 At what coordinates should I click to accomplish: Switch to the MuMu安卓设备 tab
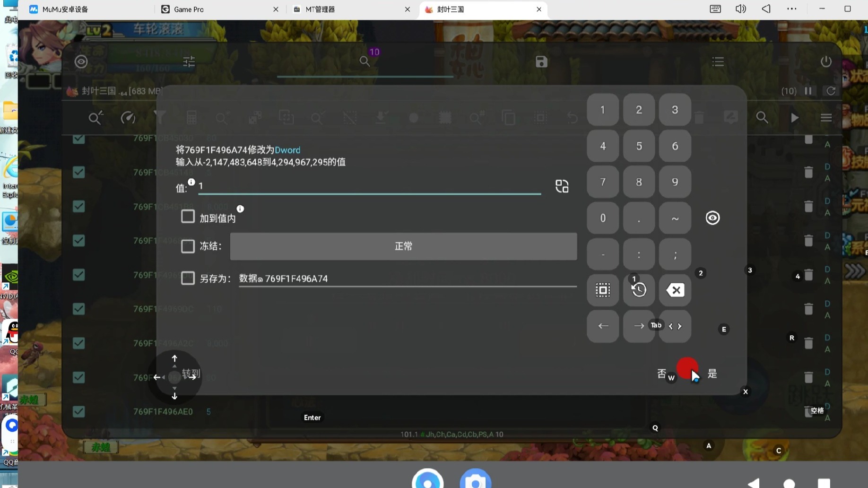pos(65,9)
